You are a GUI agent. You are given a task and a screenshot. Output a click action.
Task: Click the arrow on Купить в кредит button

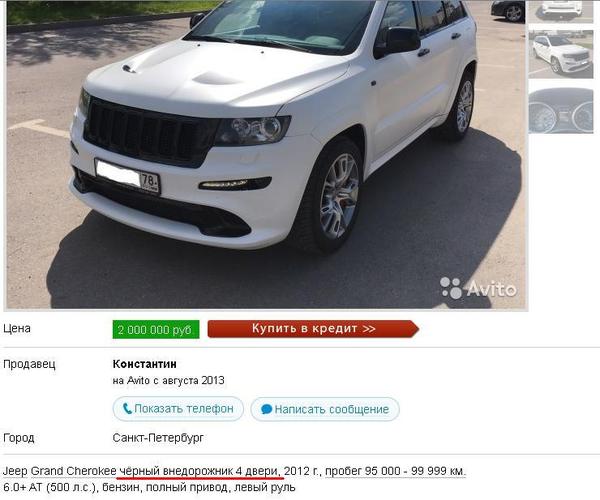(369, 329)
